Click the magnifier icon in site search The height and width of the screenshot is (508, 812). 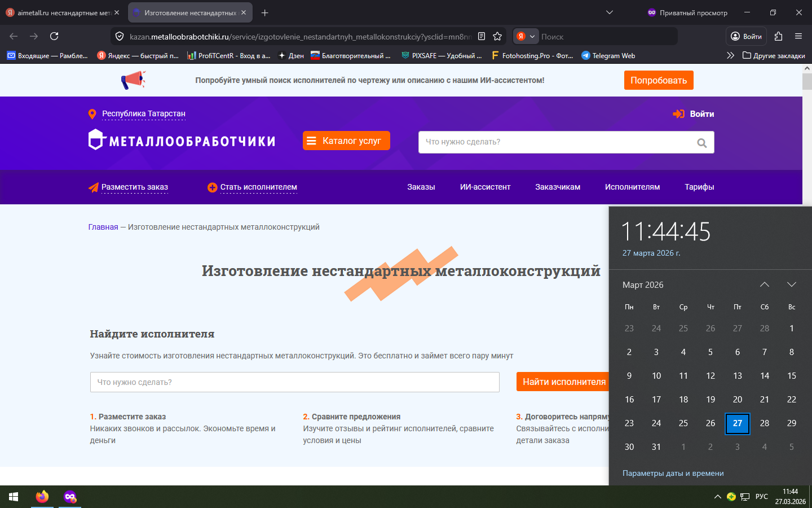click(x=702, y=143)
